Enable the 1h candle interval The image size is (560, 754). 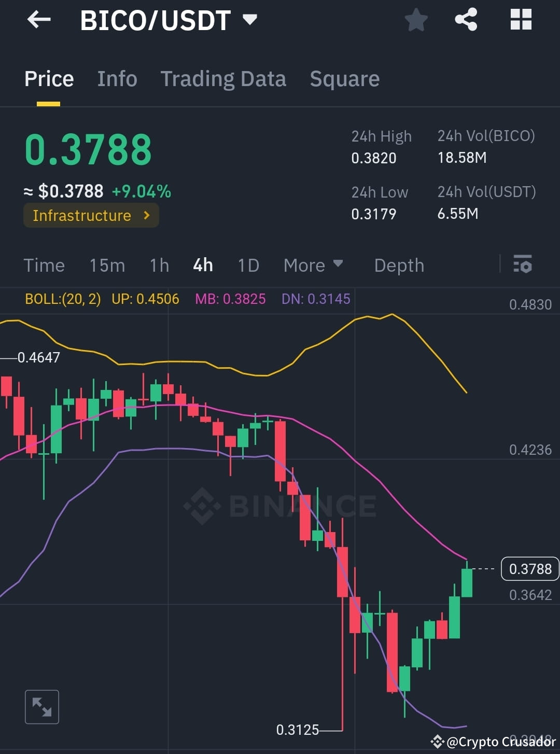click(x=159, y=265)
